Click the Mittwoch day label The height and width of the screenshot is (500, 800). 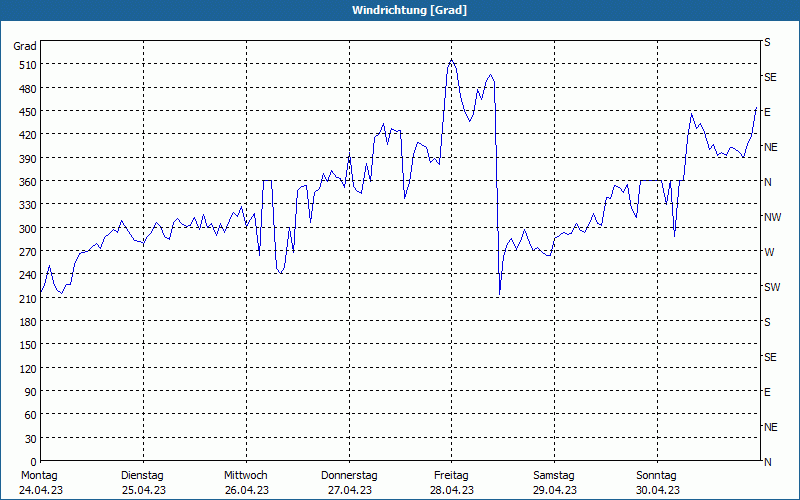(x=246, y=476)
